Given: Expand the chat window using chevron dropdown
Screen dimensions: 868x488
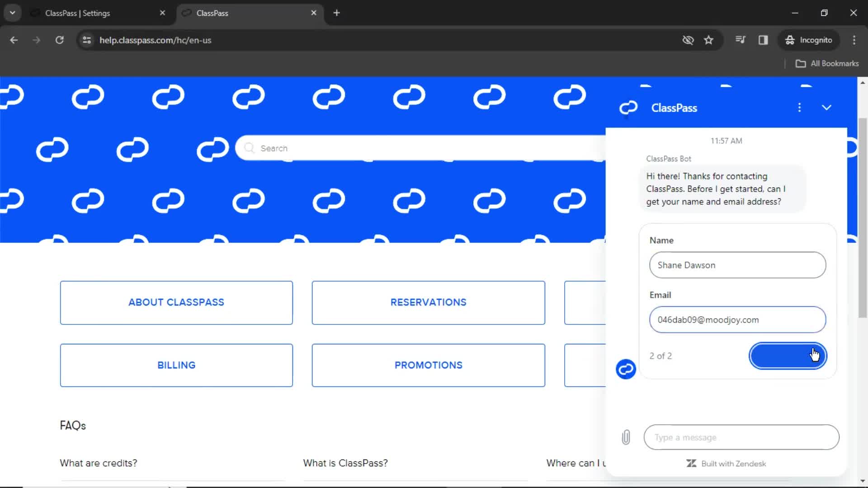Looking at the screenshot, I should (827, 108).
